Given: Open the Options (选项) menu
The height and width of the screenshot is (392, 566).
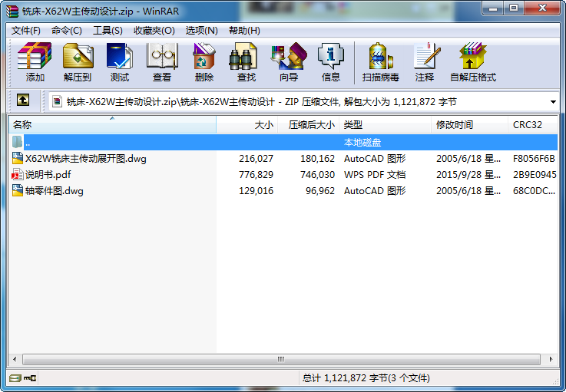Looking at the screenshot, I should click(x=201, y=31).
